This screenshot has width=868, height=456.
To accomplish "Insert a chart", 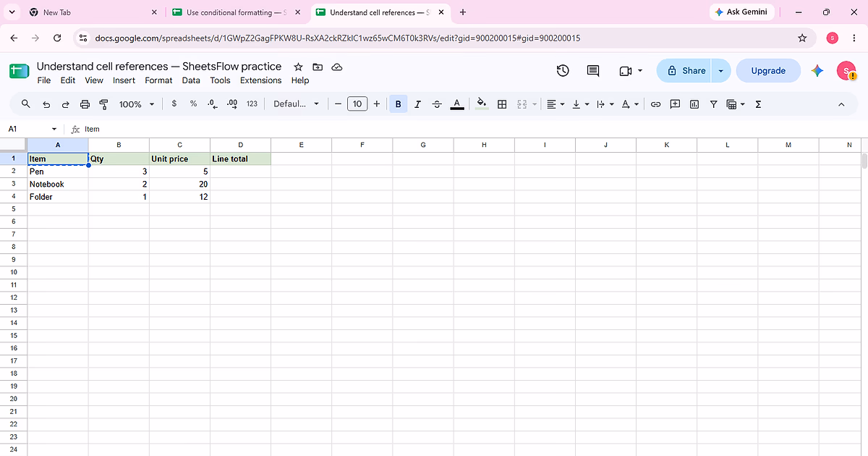I will click(694, 104).
